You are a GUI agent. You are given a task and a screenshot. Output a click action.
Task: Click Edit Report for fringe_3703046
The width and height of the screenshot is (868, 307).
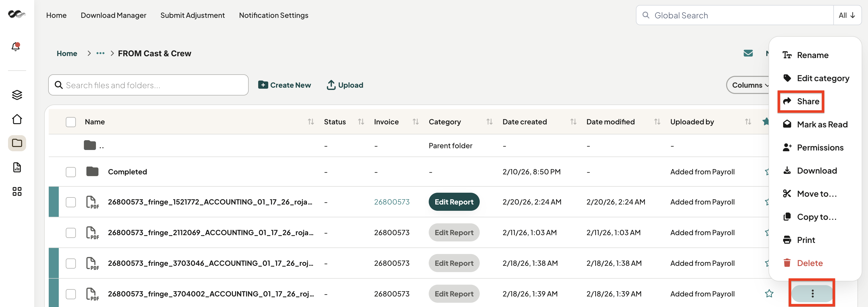[x=454, y=263]
